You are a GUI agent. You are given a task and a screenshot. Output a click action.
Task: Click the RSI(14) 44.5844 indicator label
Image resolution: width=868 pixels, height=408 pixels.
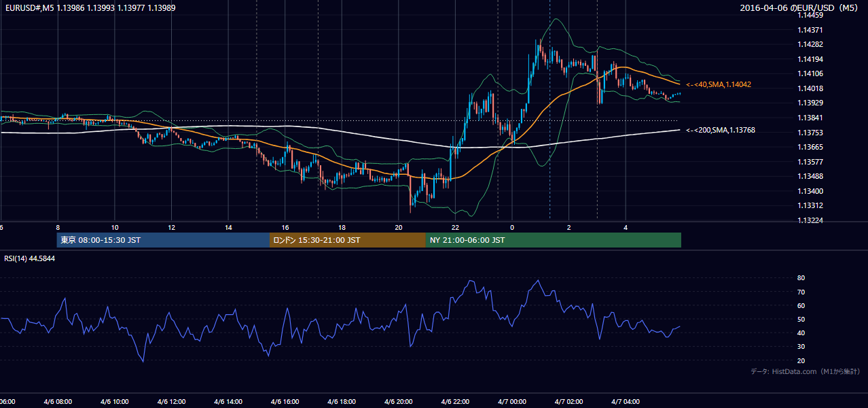tap(30, 258)
